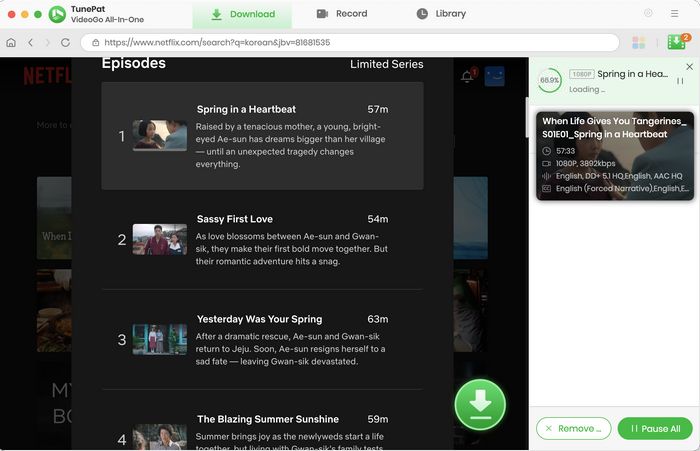Screen dimensions: 700x451
Task: Pause the Spring in a Heartbeat download
Action: [x=680, y=81]
